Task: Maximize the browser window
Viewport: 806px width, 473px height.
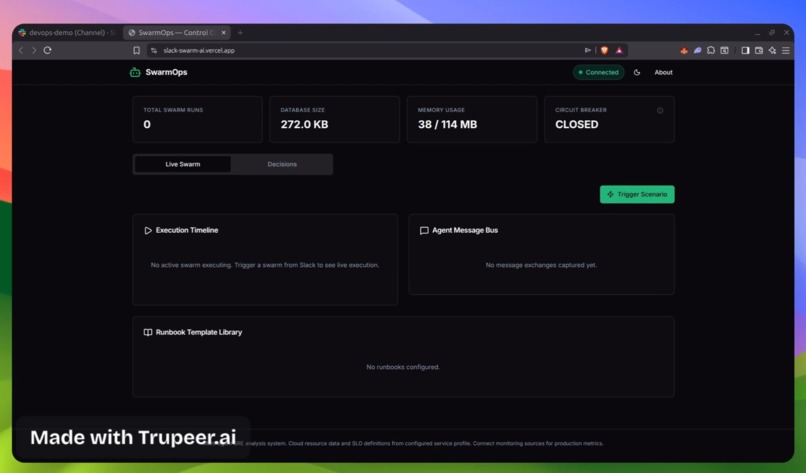Action: coord(772,32)
